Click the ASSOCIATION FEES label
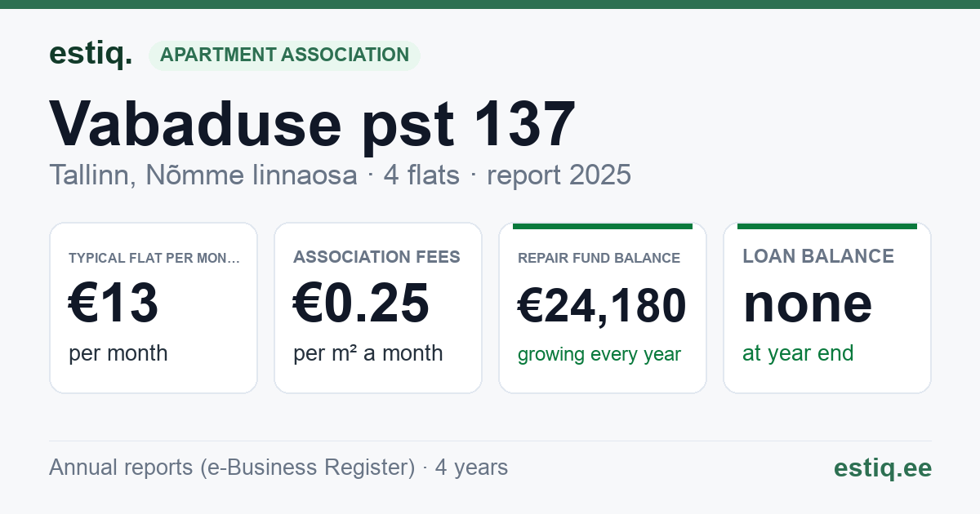 (x=376, y=257)
